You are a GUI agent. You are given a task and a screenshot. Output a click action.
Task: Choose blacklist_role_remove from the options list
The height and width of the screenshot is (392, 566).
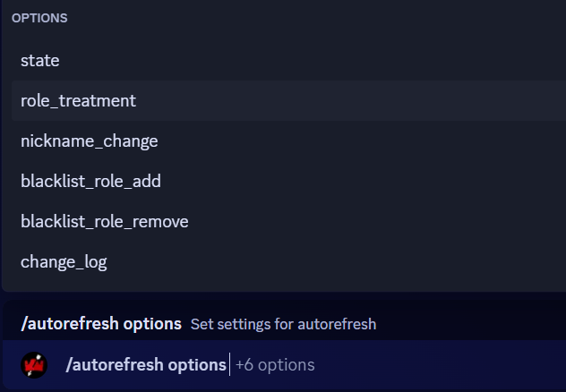click(x=104, y=222)
